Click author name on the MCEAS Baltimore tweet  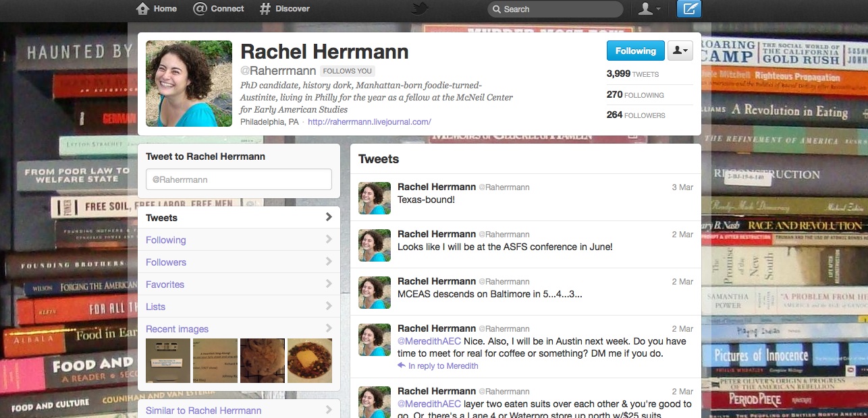point(437,281)
